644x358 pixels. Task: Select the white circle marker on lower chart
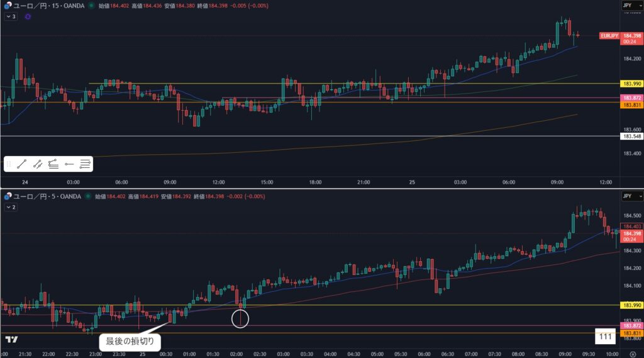pyautogui.click(x=240, y=318)
